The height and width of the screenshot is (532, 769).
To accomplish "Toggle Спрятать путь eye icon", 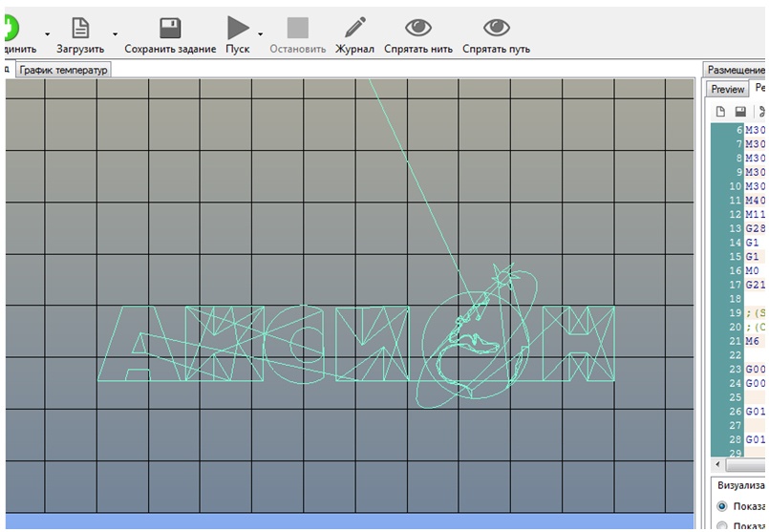I will click(x=497, y=28).
